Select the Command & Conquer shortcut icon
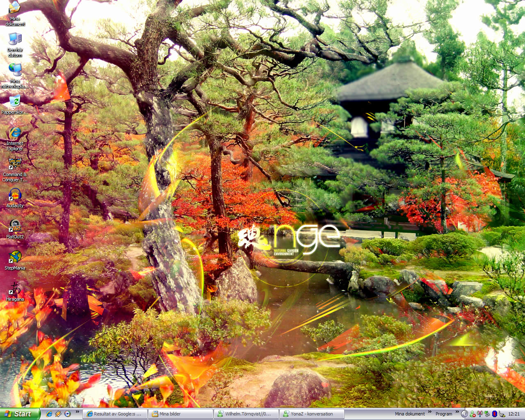 [x=15, y=169]
